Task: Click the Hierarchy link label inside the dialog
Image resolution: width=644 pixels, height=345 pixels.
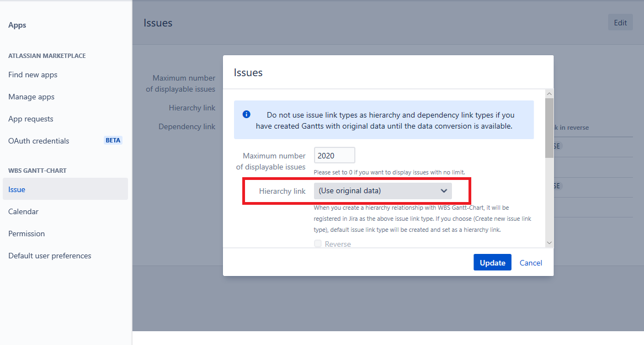Action: (x=282, y=191)
